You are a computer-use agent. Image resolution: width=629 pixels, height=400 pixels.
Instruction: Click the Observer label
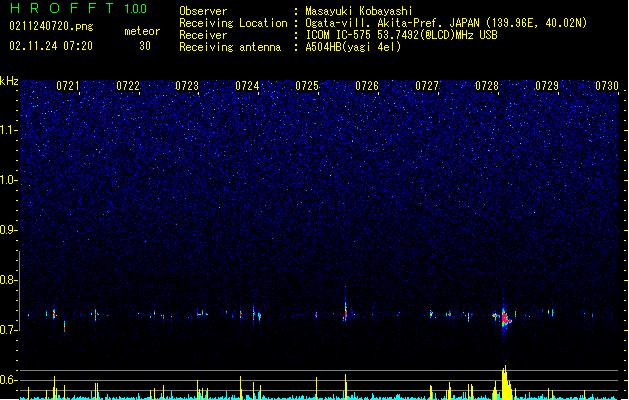pyautogui.click(x=203, y=11)
